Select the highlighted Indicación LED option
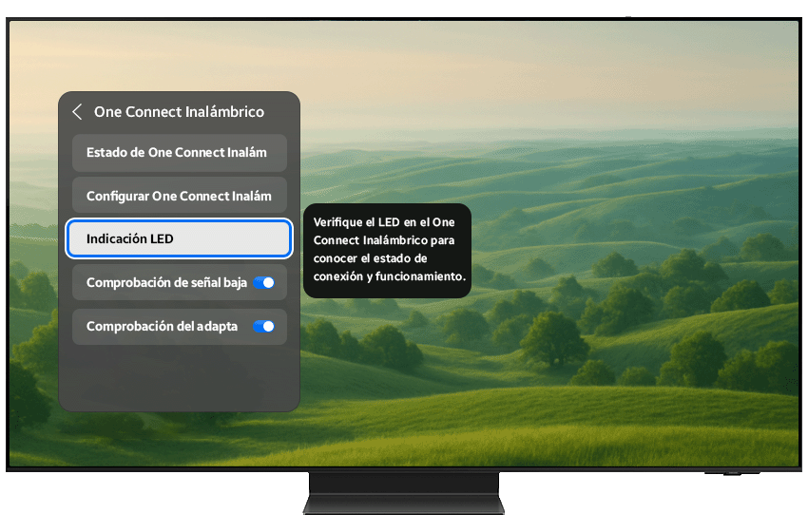This screenshot has width=808, height=532. (179, 239)
